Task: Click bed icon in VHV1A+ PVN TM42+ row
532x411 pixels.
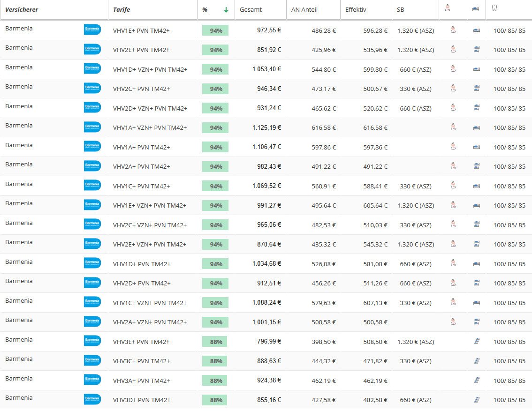Action: pyautogui.click(x=477, y=147)
